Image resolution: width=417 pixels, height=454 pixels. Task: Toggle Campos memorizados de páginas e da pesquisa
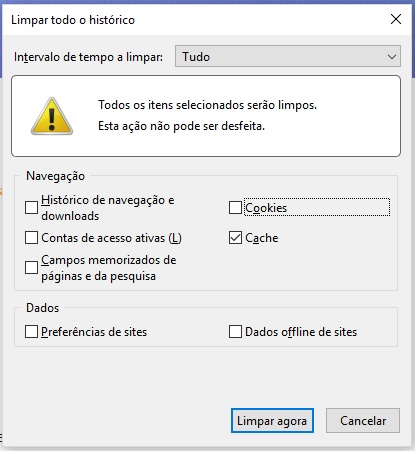31,267
